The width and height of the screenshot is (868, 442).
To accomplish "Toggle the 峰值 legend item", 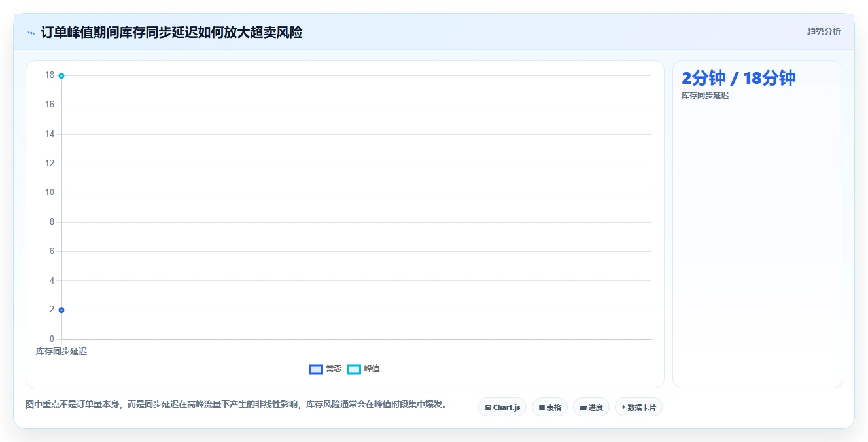I will pyautogui.click(x=364, y=369).
